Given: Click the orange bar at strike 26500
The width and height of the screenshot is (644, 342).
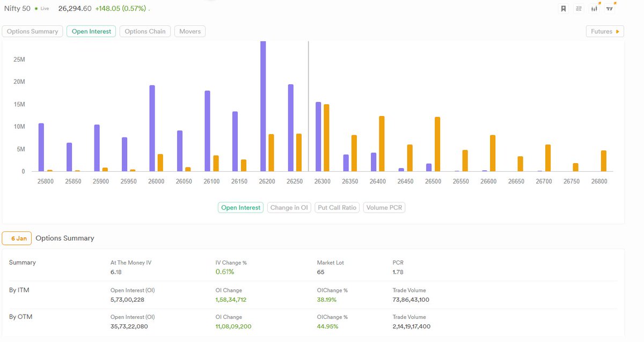Looking at the screenshot, I should click(437, 144).
